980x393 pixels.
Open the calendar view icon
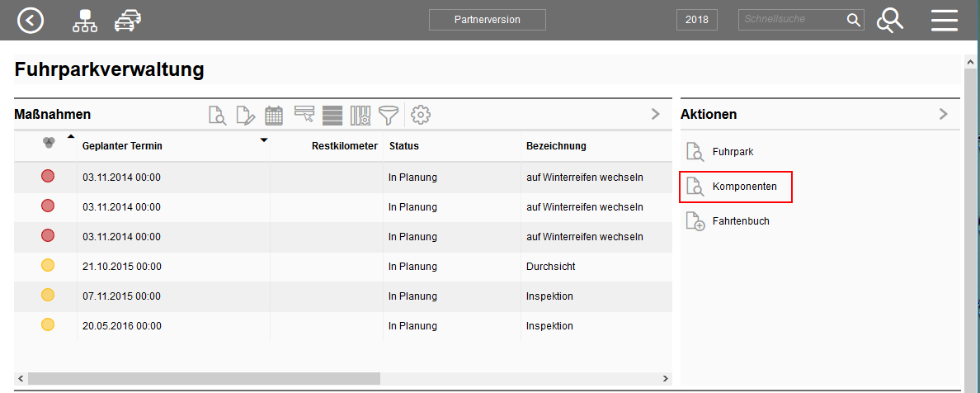coord(274,116)
